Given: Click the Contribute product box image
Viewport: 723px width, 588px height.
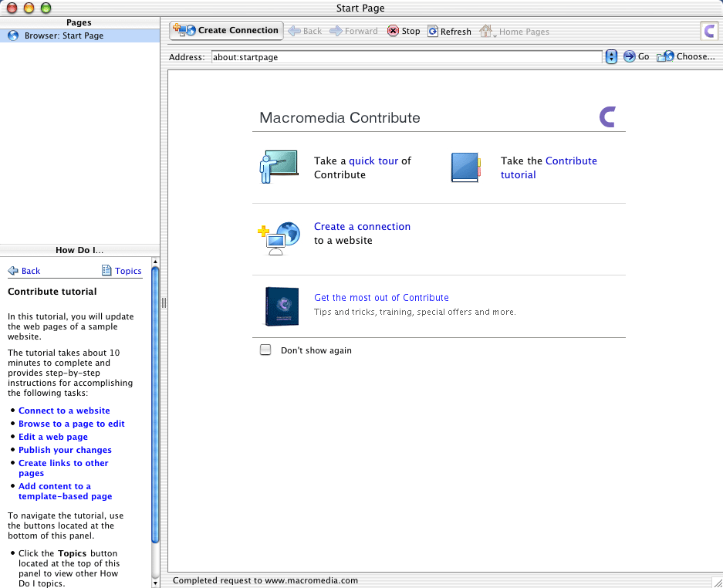Looking at the screenshot, I should point(282,306).
